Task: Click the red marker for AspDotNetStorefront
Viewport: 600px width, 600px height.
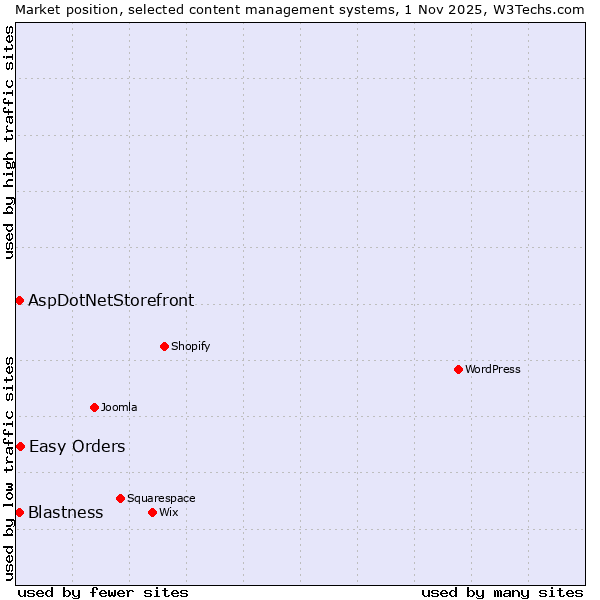Action: point(19,300)
